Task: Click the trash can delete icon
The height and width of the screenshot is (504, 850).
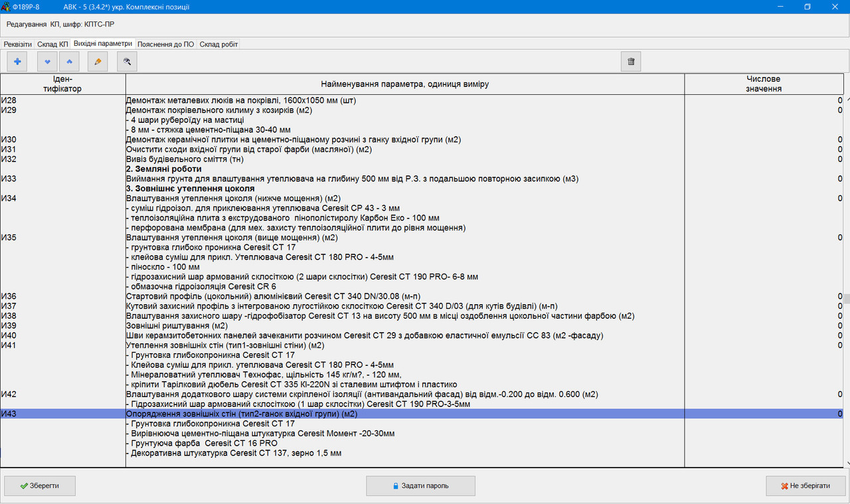Action: [631, 61]
